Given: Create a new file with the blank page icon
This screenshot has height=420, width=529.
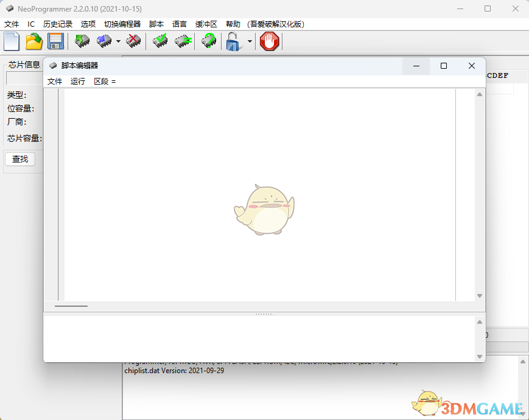Looking at the screenshot, I should (x=11, y=41).
